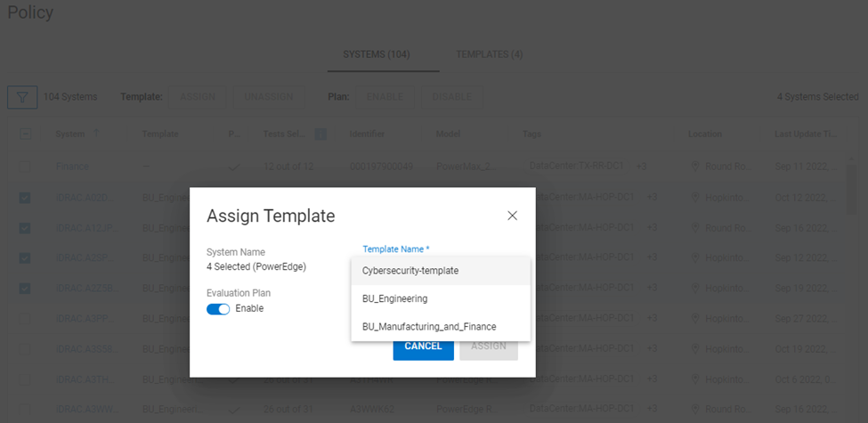Click the table's vertical scrollbar

click(852, 187)
